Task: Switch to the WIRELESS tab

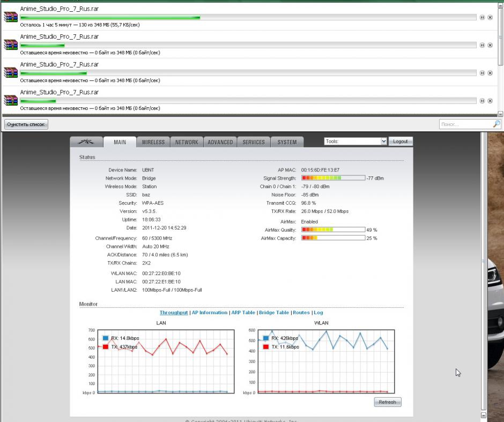Action: [153, 142]
